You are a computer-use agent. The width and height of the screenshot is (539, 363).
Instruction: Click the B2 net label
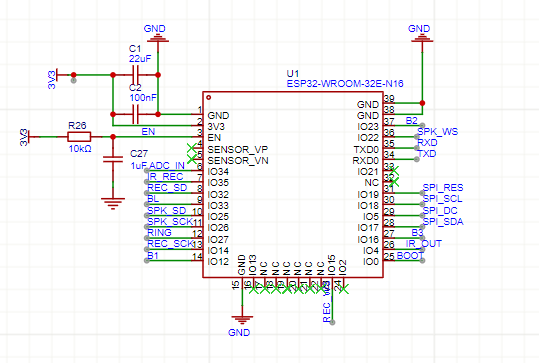click(x=411, y=120)
